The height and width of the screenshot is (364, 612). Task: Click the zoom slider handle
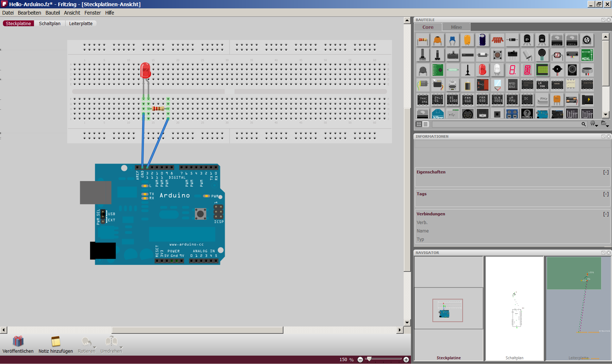pyautogui.click(x=369, y=359)
